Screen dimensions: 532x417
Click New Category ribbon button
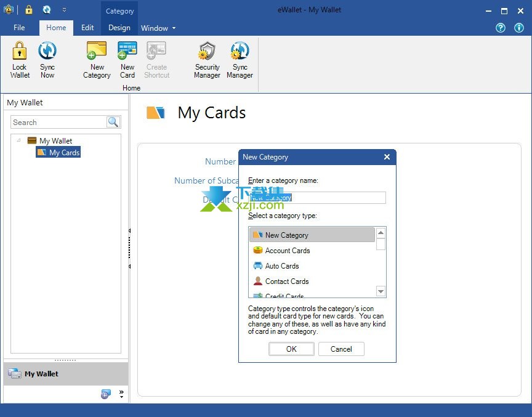pyautogui.click(x=97, y=60)
